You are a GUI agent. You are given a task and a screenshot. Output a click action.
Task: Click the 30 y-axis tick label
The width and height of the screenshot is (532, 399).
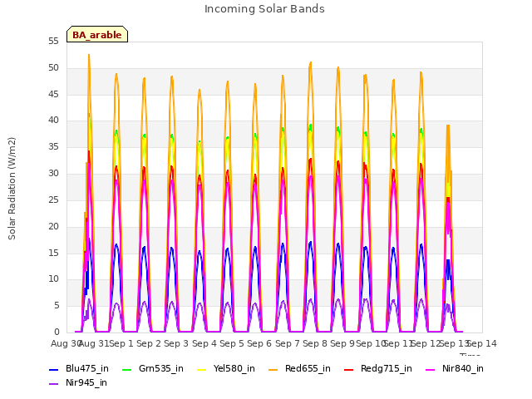pyautogui.click(x=53, y=174)
